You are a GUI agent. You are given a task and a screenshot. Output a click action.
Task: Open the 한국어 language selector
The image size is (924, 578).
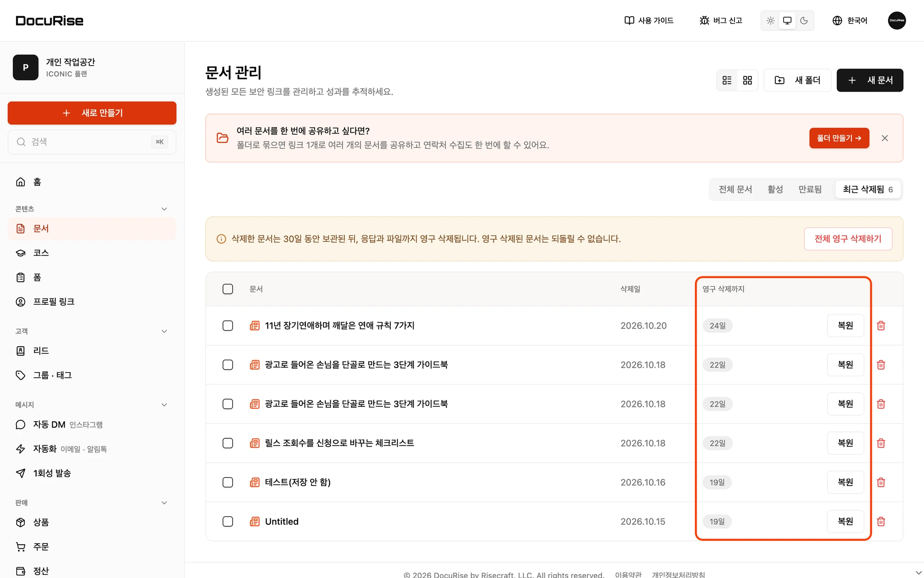pos(850,20)
